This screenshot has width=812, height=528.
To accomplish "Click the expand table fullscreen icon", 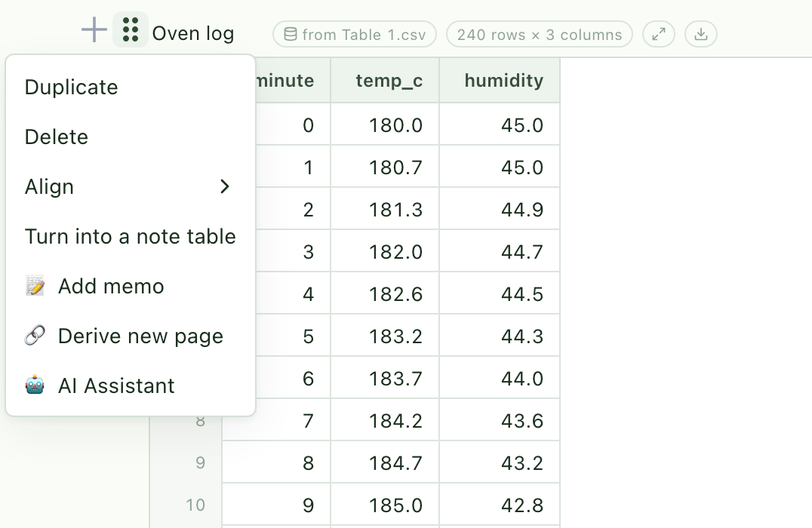I will pyautogui.click(x=659, y=34).
